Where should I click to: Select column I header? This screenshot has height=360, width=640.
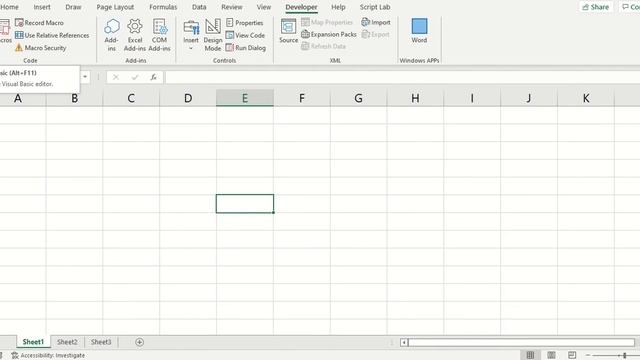472,98
